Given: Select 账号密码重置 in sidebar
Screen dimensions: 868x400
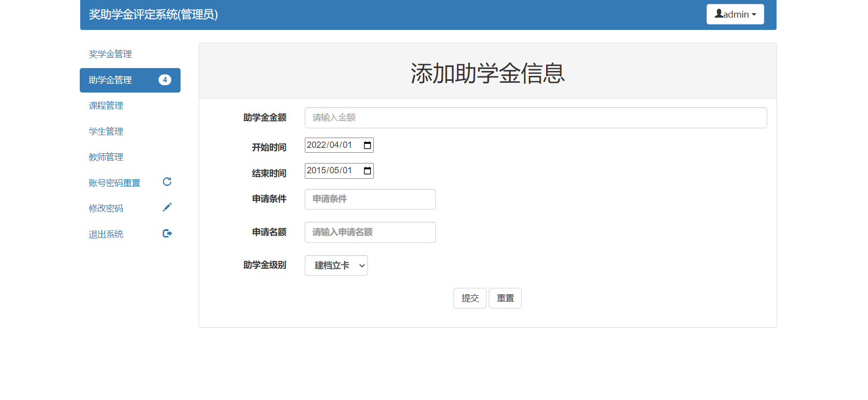Looking at the screenshot, I should click(x=130, y=183).
